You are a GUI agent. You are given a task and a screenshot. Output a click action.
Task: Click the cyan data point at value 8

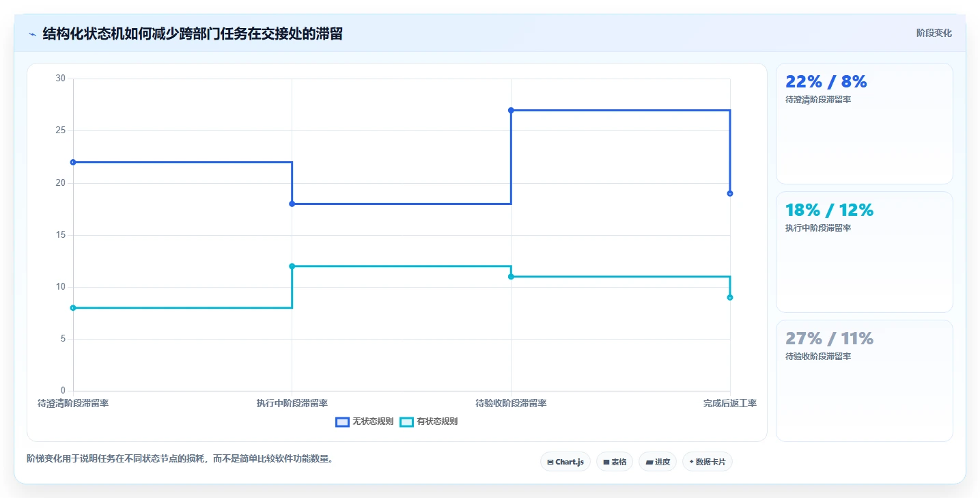(x=73, y=307)
